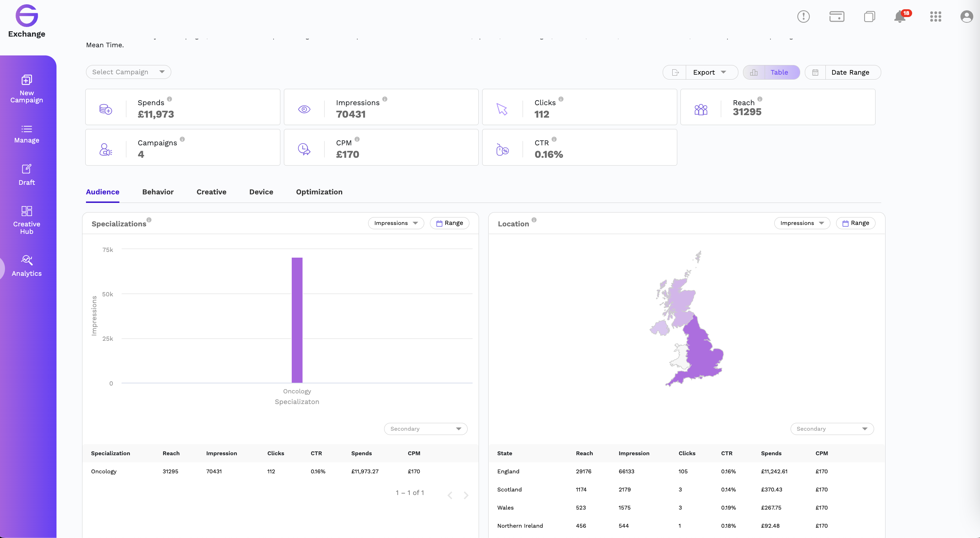Image resolution: width=980 pixels, height=538 pixels.
Task: Click the user profile avatar icon
Action: tap(966, 17)
